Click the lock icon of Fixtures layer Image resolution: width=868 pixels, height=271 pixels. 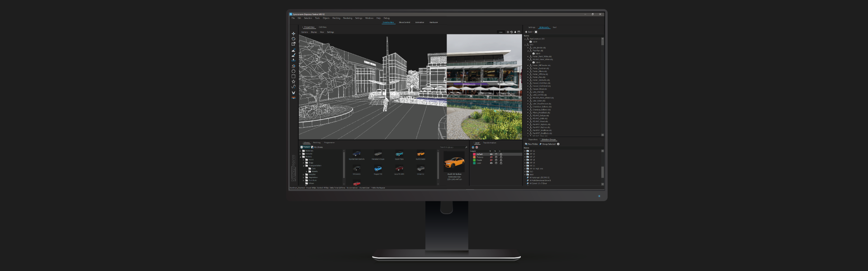[501, 157]
